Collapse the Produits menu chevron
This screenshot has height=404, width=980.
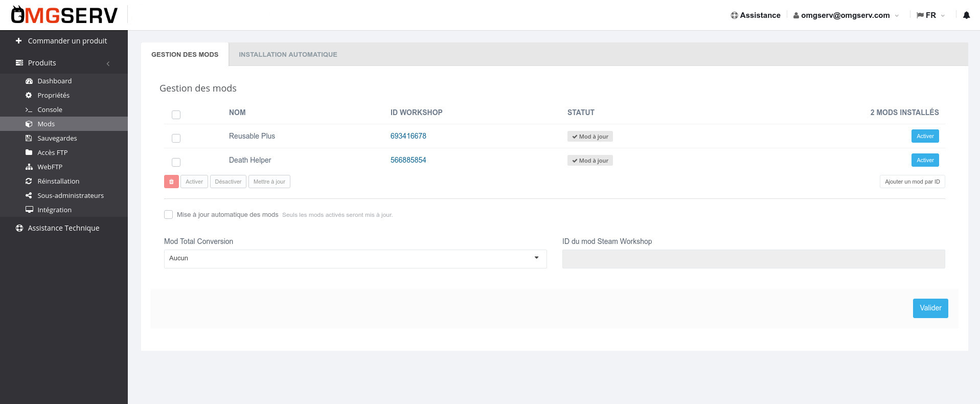point(108,63)
